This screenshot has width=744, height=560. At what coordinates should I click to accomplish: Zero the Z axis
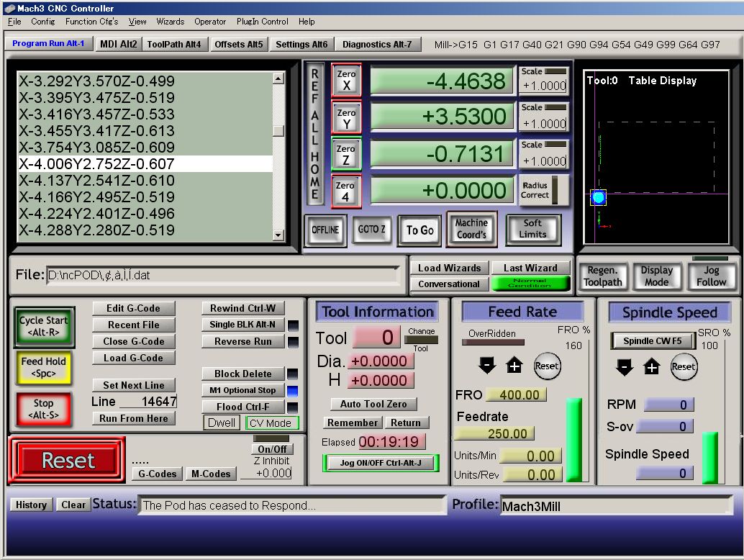point(346,154)
